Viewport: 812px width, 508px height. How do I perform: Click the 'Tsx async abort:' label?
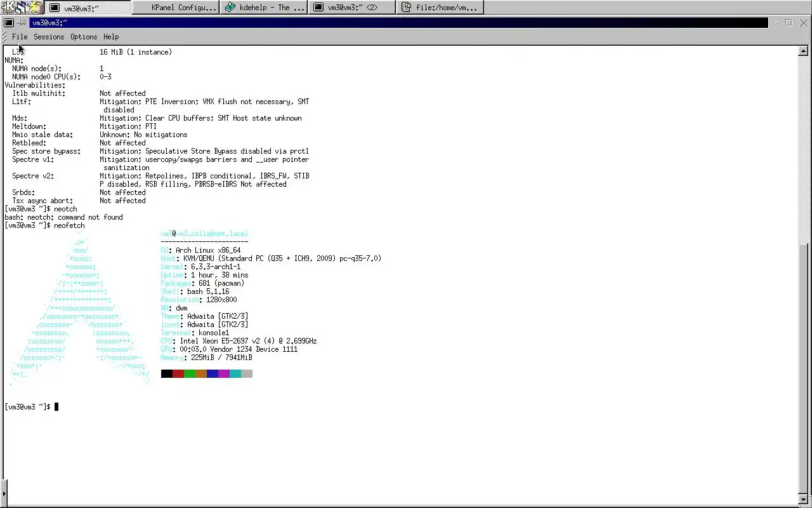[43, 201]
